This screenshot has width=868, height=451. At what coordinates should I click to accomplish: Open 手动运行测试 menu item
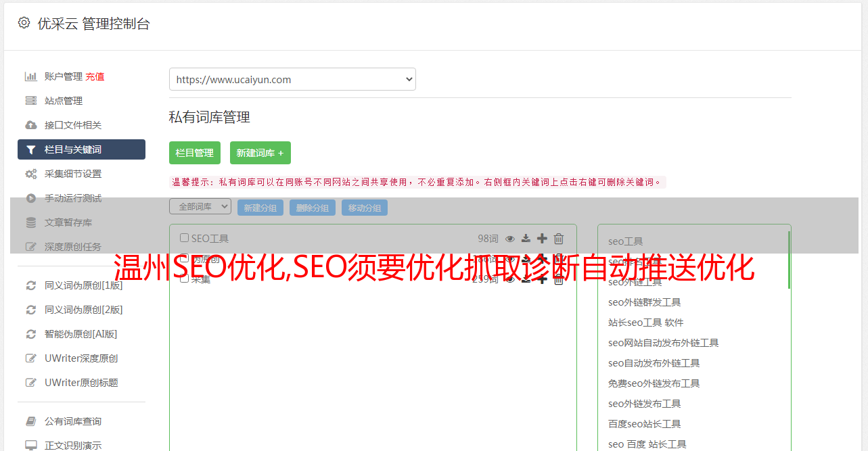(x=73, y=198)
